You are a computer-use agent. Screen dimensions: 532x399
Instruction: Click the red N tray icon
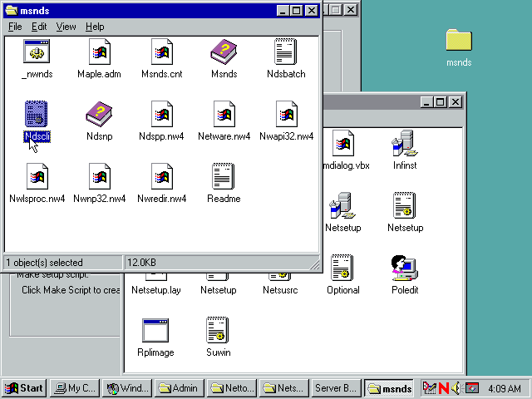click(443, 388)
